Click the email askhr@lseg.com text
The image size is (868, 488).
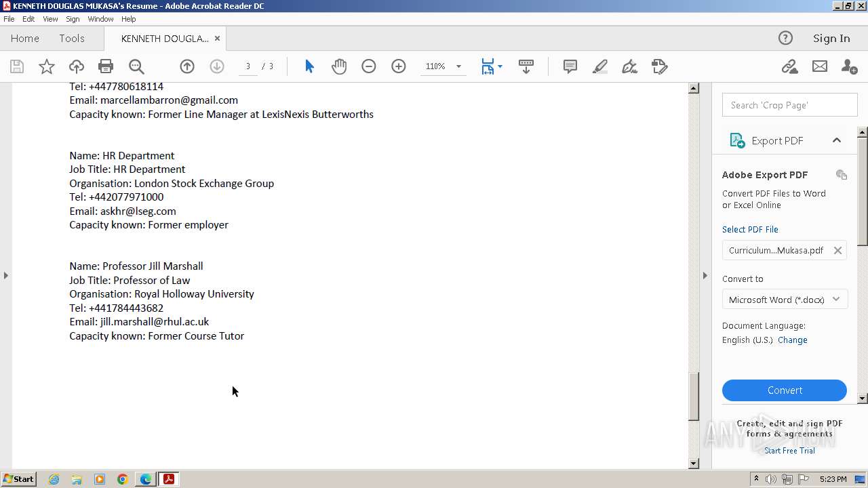138,211
